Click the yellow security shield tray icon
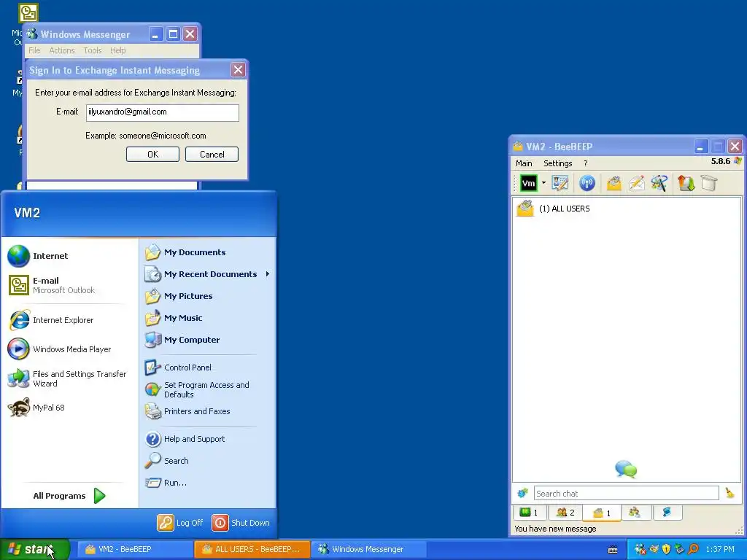Viewport: 747px width, 560px height. [667, 549]
